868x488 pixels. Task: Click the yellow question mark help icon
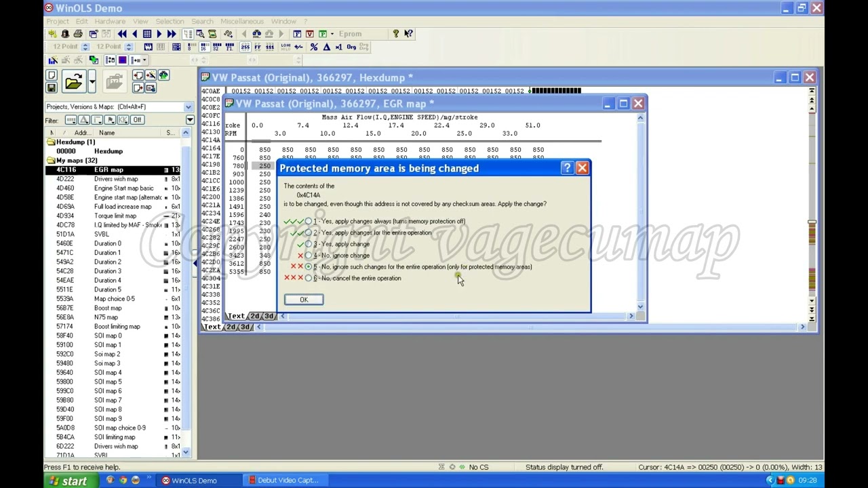[x=396, y=34]
